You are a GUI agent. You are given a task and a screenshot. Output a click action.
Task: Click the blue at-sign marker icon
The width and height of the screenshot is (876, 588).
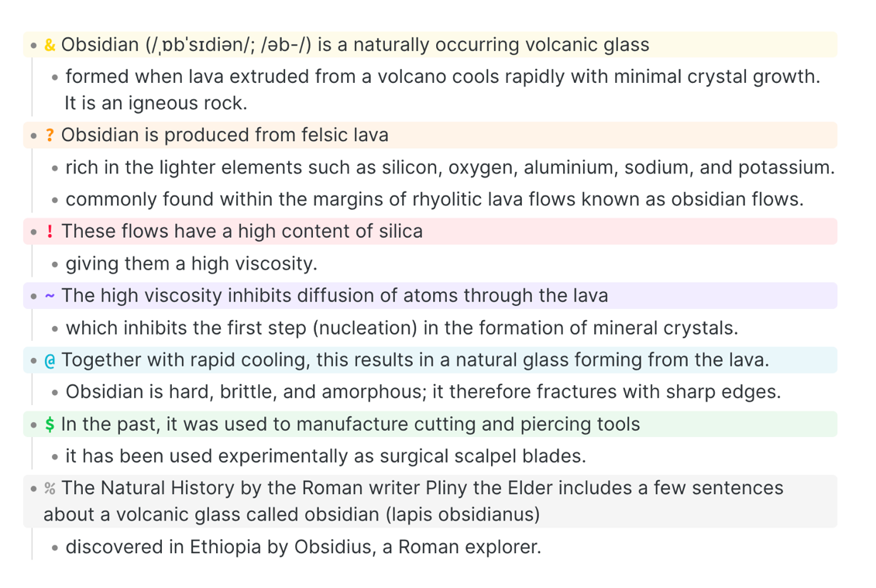point(50,360)
